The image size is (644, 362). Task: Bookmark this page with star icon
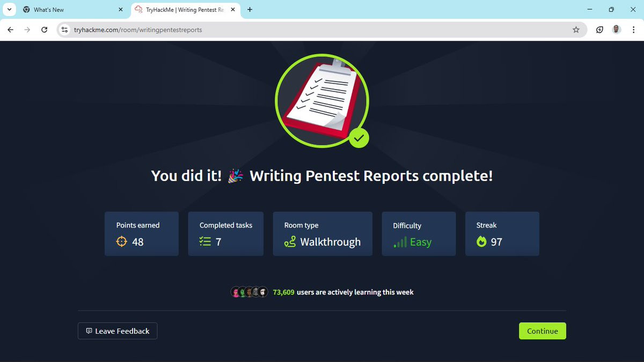pos(576,30)
